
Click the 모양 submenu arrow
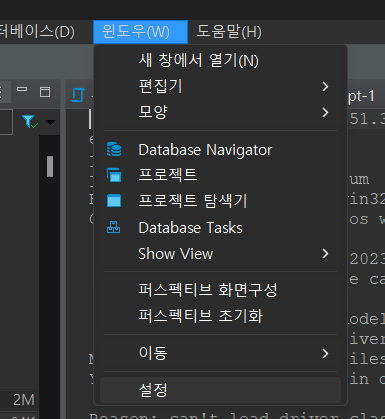[325, 113]
